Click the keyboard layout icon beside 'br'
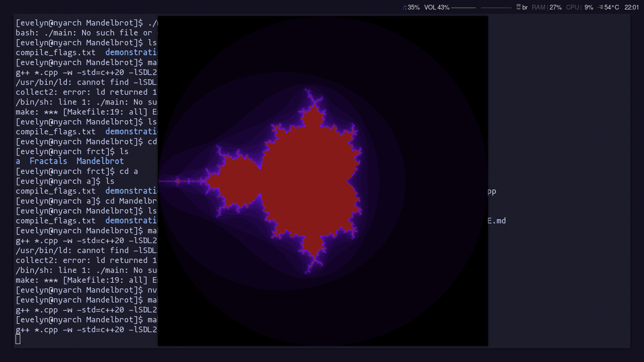Image resolution: width=644 pixels, height=362 pixels. coord(518,7)
